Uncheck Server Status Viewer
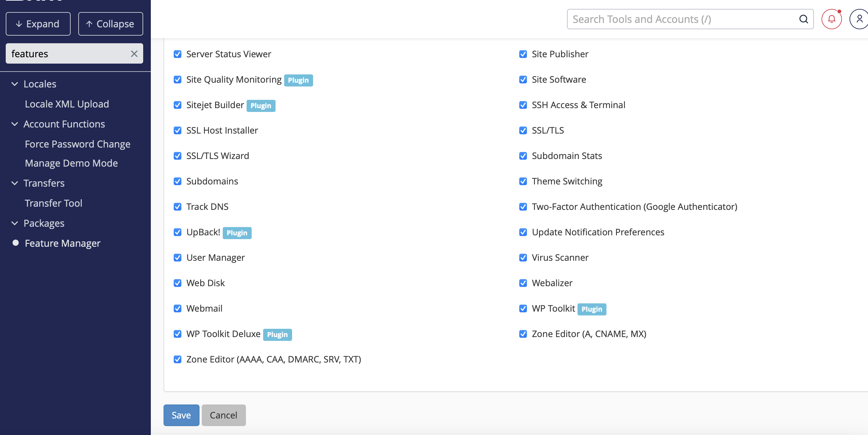Image resolution: width=868 pixels, height=435 pixels. click(178, 54)
